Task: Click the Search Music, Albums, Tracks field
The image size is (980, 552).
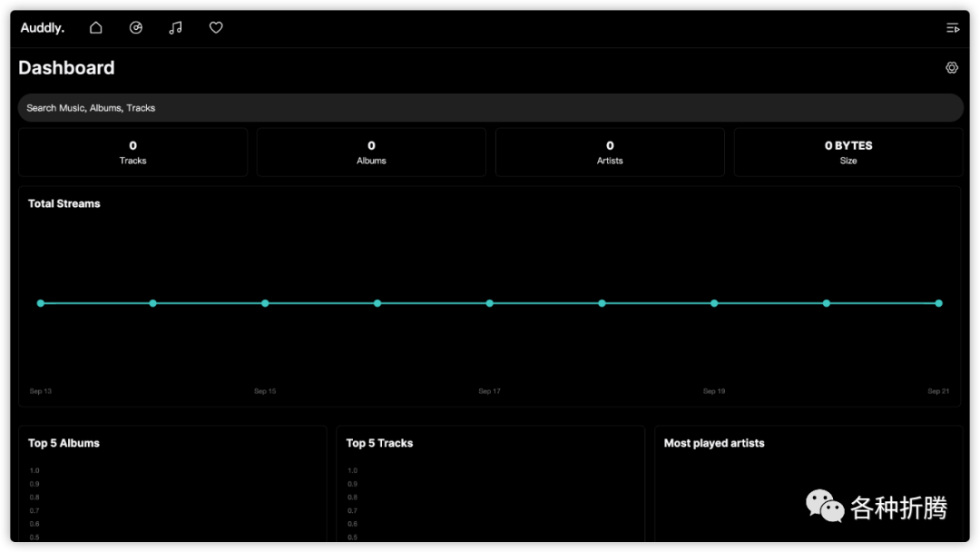Action: point(490,107)
